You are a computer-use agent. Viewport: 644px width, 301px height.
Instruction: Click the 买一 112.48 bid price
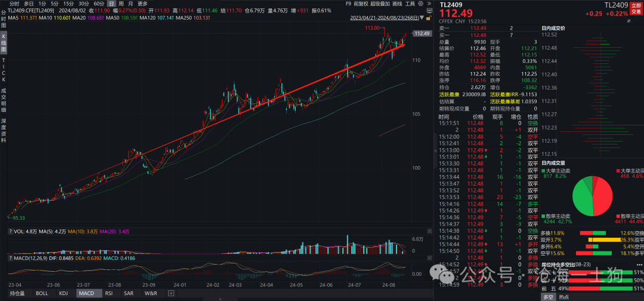[x=478, y=35]
